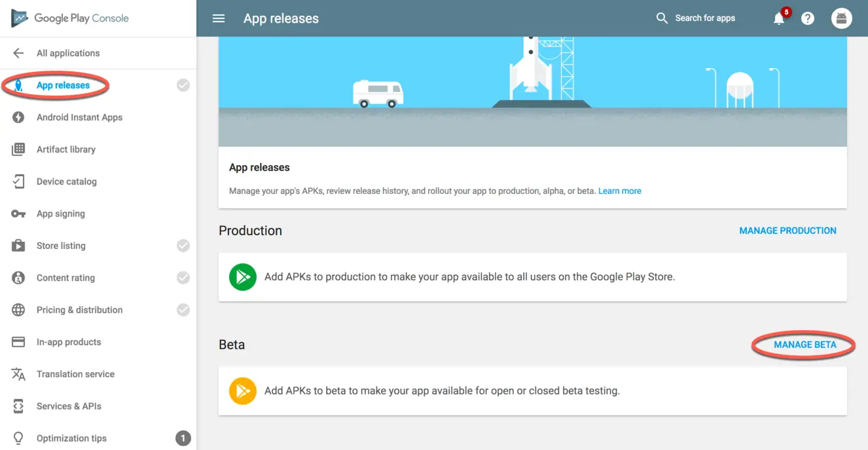Focus the Search for apps field

[705, 18]
